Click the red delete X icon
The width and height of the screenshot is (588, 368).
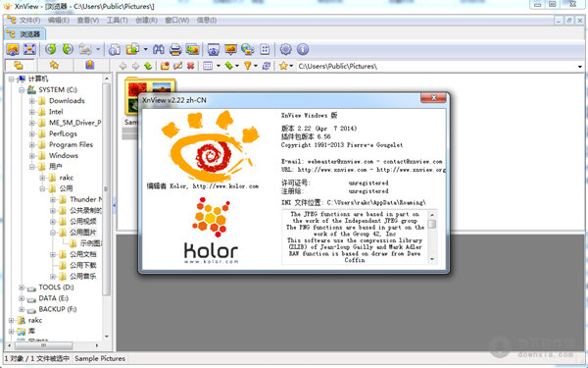190,66
